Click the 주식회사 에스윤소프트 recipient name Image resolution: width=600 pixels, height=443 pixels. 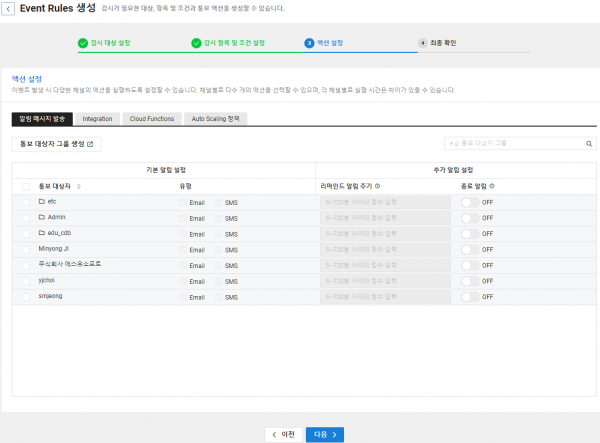[70, 264]
